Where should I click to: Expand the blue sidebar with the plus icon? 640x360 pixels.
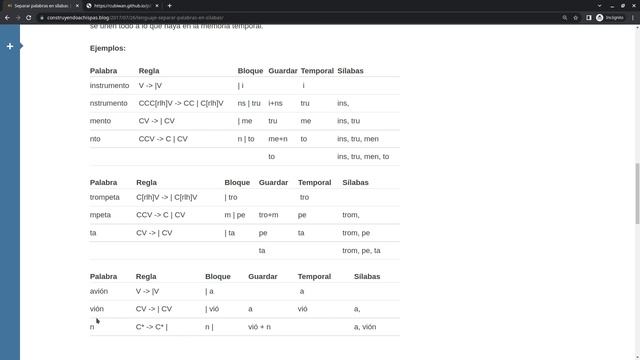click(x=10, y=47)
